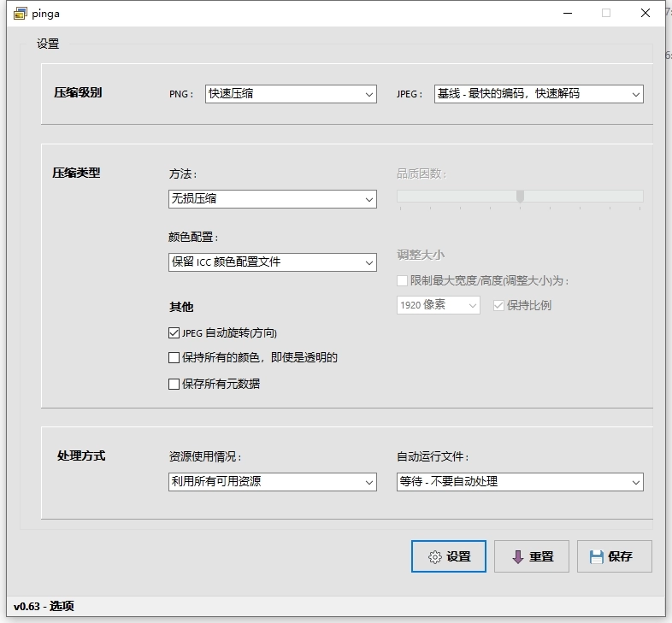Click the floppy disk icon on 保存 button
The image size is (672, 623).
(x=597, y=556)
